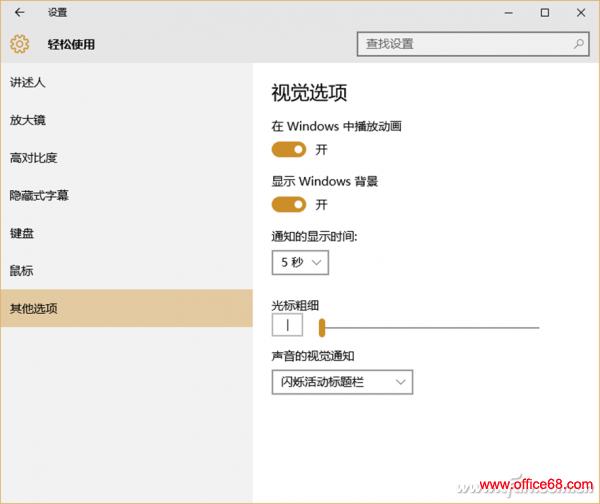Click the gear icon beside 轻松使用
600x504 pixels.
pos(20,44)
